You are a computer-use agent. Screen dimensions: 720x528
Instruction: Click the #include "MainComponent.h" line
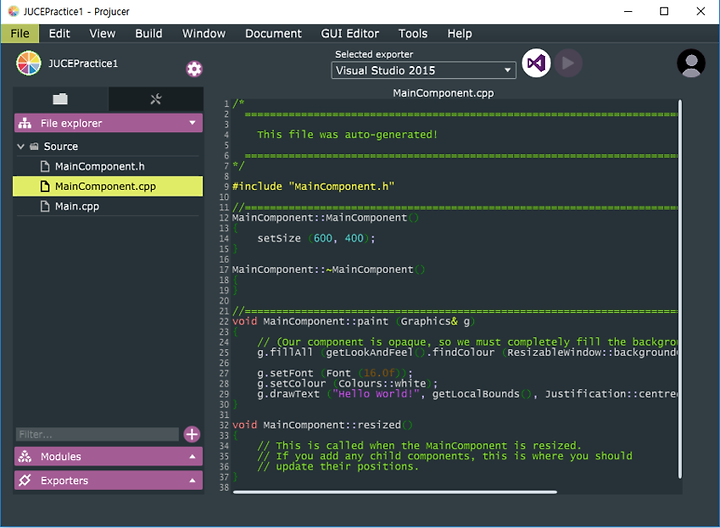(313, 186)
